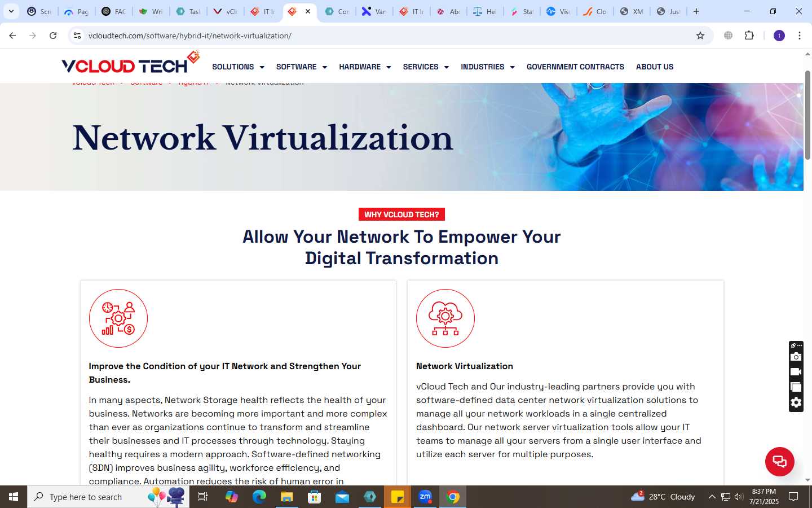Click the cloud network icon in second card
Screen dimensions: 812x508
click(445, 318)
